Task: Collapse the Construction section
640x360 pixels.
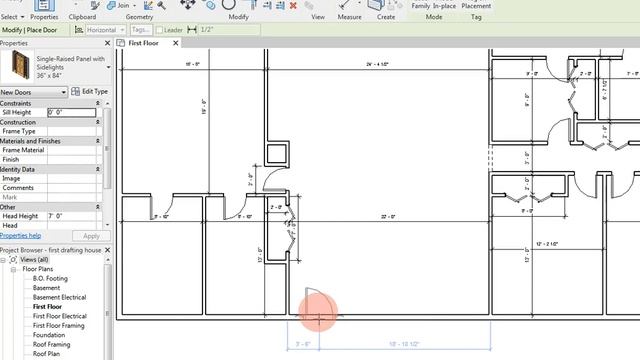Action: pos(98,122)
